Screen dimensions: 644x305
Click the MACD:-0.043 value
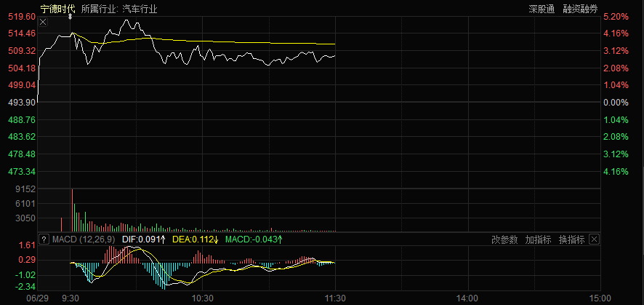[251, 239]
